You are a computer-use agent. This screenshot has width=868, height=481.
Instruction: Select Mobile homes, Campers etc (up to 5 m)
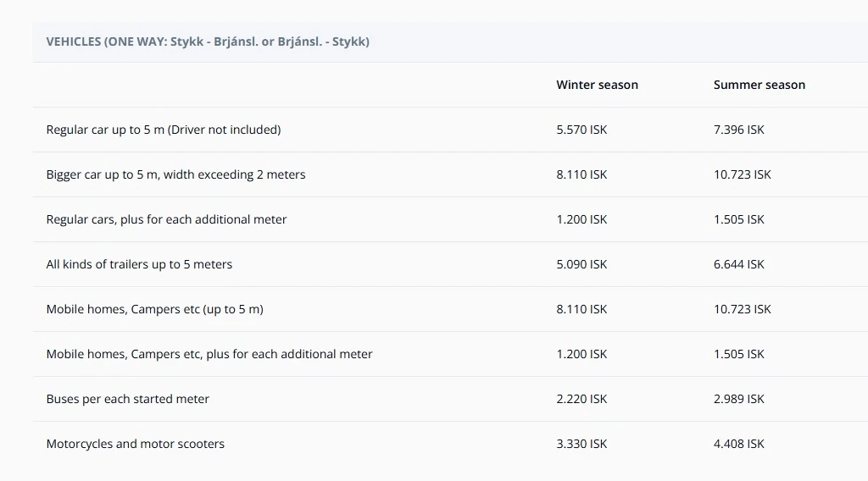click(x=154, y=309)
